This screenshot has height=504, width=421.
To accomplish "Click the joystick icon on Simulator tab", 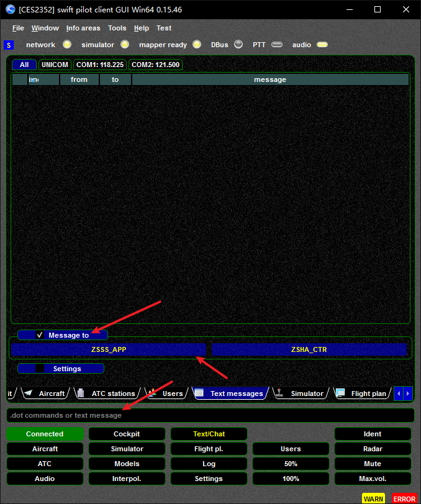I will click(x=280, y=394).
